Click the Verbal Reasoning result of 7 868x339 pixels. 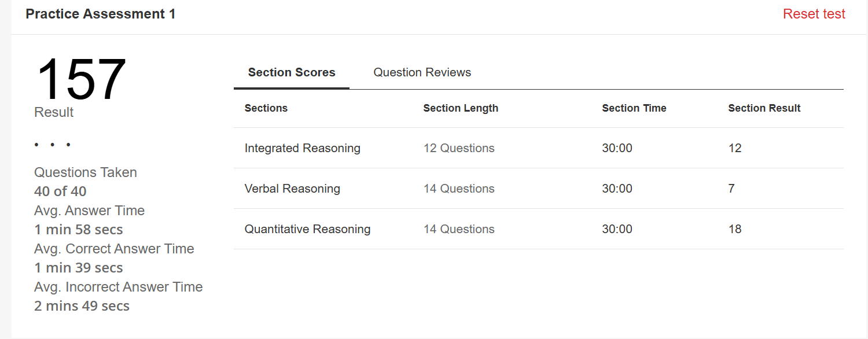731,189
